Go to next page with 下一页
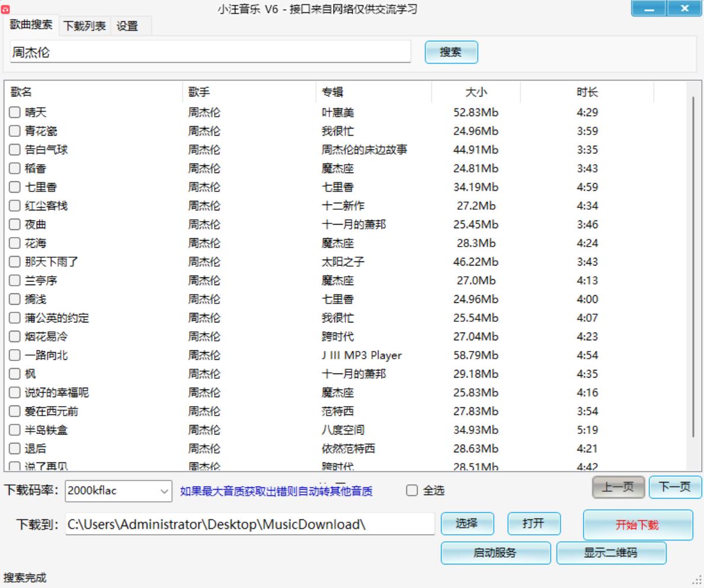Viewport: 704px width, 588px height. [675, 487]
